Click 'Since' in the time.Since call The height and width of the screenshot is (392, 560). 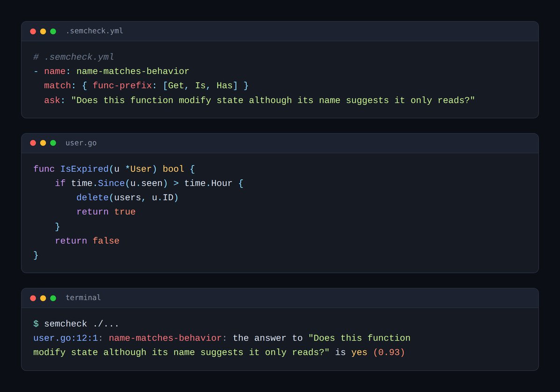click(x=111, y=183)
